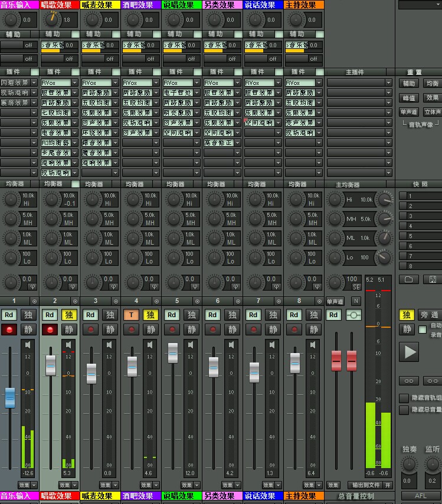Expand the 高音修正 plugin dropdown on track 6
This screenshot has width=442, height=504.
pyautogui.click(x=237, y=143)
